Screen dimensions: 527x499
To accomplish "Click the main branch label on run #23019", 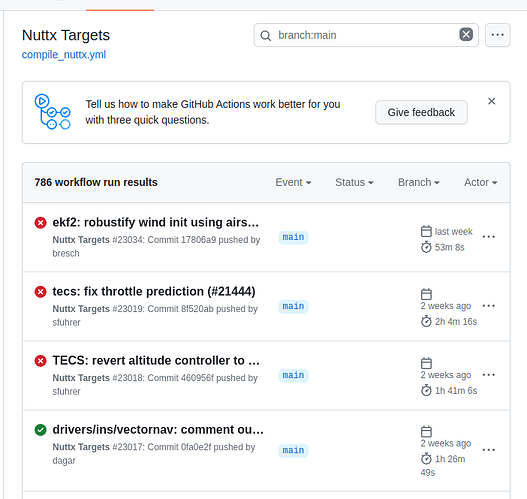I will [293, 306].
